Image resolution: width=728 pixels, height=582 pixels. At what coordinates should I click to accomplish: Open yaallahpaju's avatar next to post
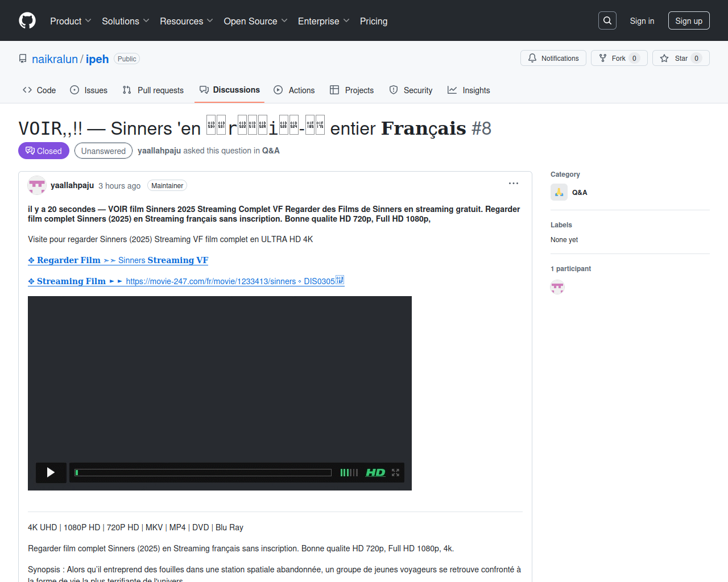tap(37, 185)
